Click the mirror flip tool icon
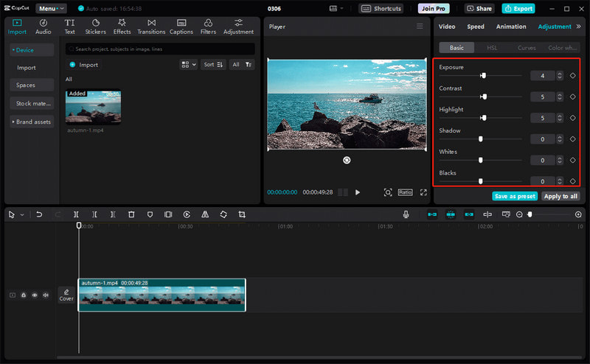The width and height of the screenshot is (590, 364). coord(205,214)
